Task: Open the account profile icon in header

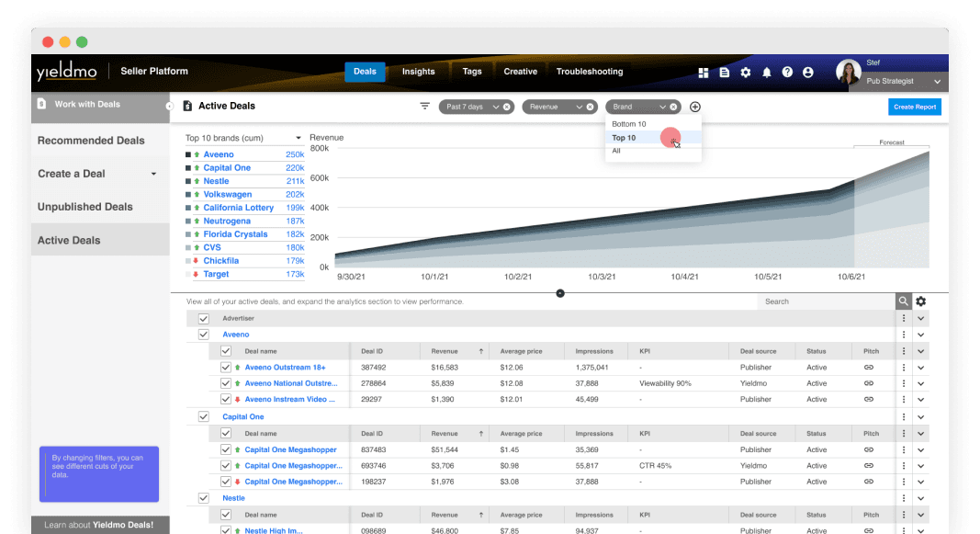Action: [808, 73]
